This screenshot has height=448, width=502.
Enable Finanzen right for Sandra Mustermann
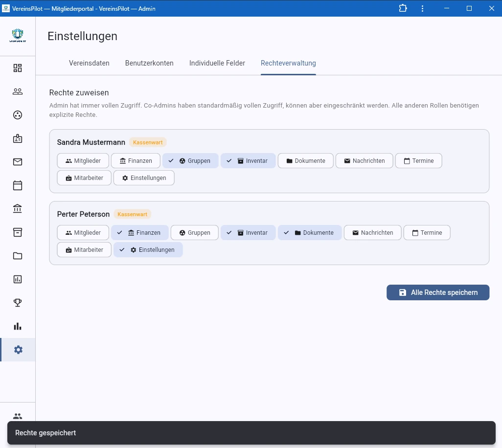(136, 161)
